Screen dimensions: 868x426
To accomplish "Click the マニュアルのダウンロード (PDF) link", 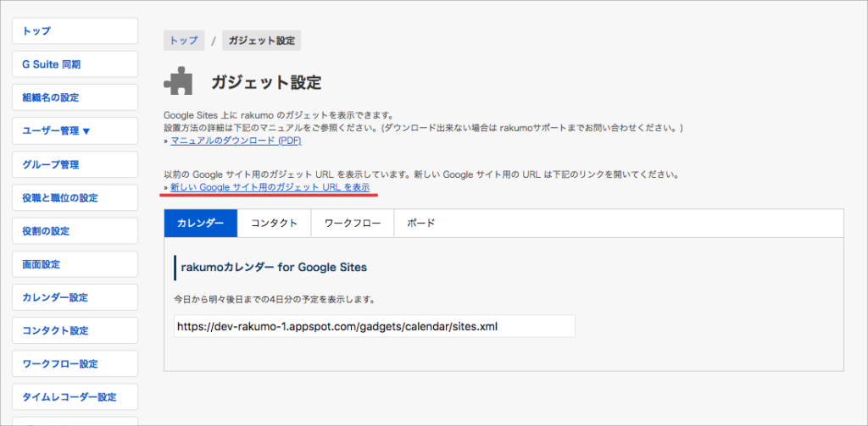I will 236,141.
